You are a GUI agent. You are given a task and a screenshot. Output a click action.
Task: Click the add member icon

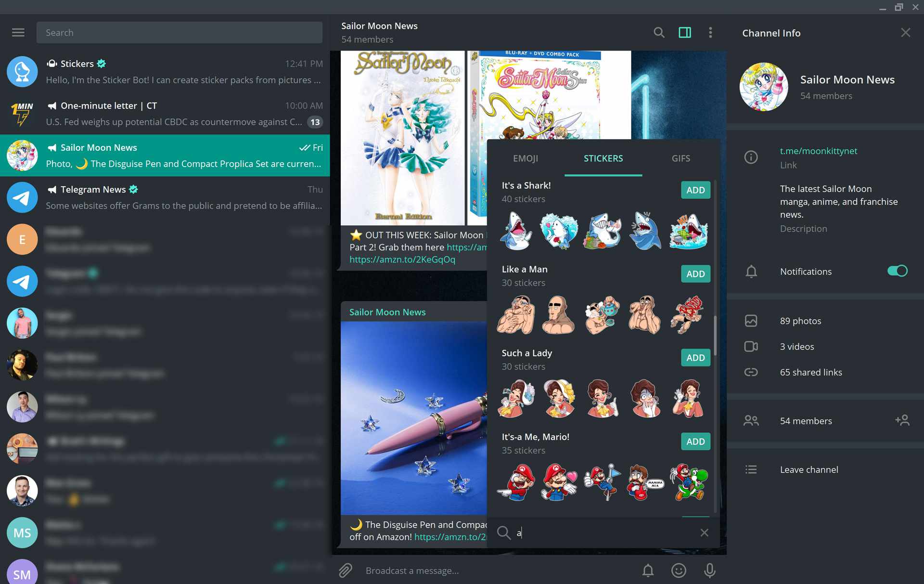(902, 420)
